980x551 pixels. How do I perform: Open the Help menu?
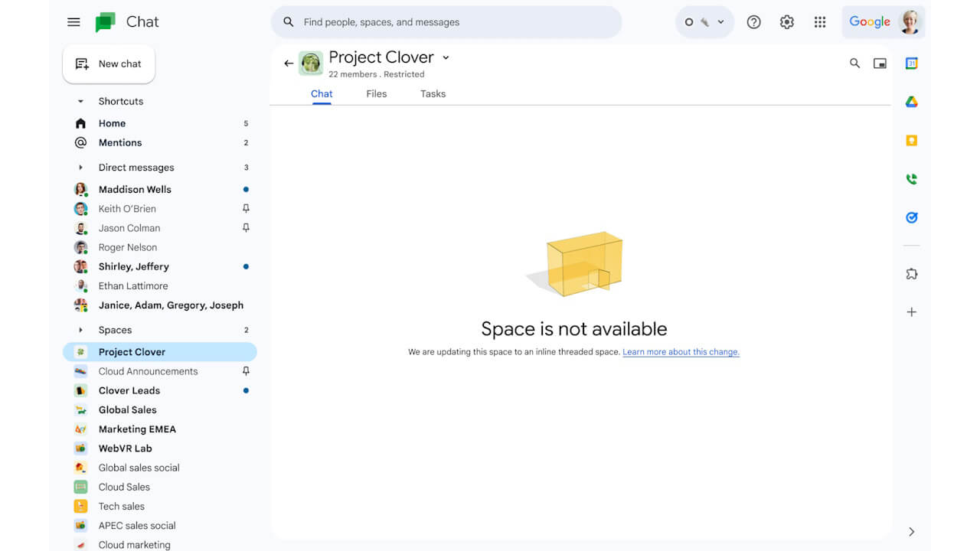[753, 22]
